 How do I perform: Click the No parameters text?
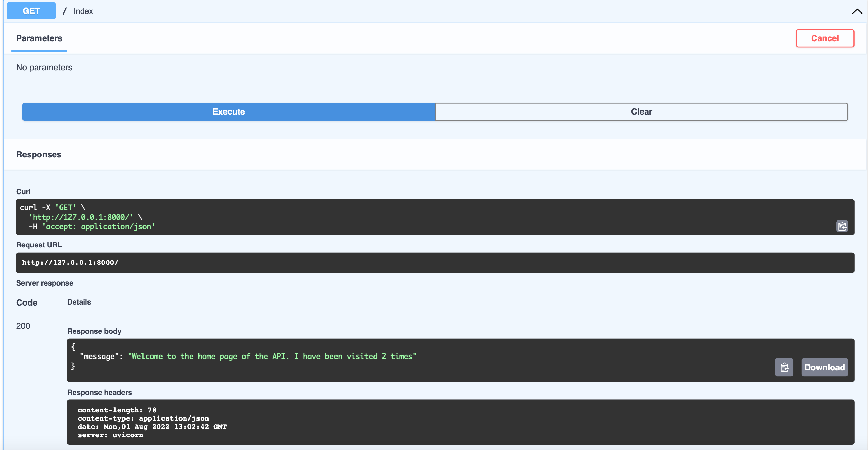tap(44, 67)
